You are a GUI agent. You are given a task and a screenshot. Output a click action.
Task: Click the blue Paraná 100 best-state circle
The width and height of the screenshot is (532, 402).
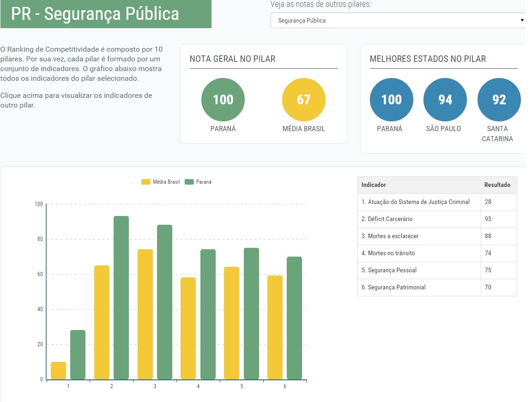391,100
